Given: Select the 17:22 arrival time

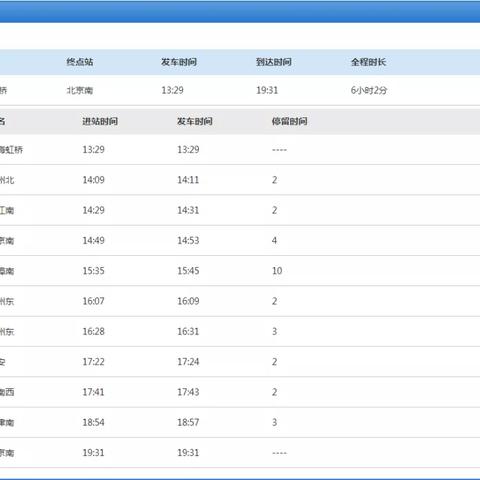Looking at the screenshot, I should [94, 362].
